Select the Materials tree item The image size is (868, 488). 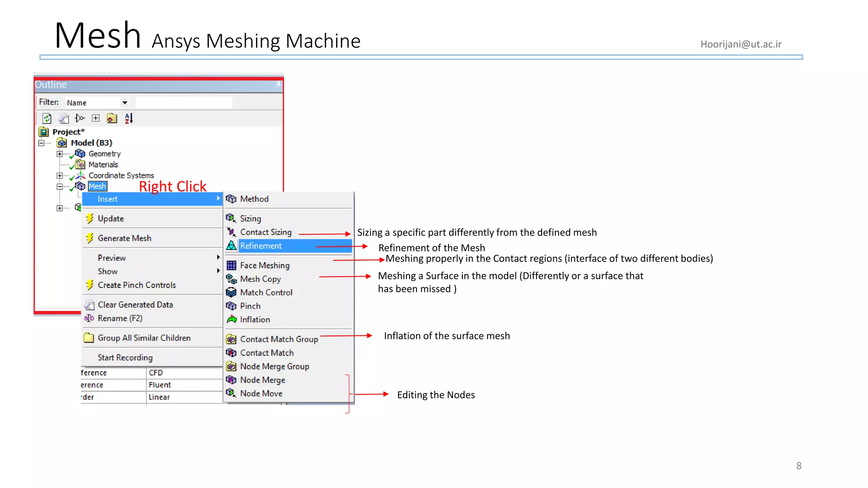tap(103, 165)
